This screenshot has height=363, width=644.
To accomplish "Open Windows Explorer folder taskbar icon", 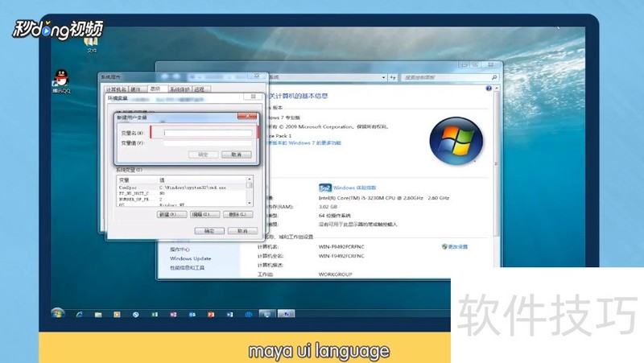I will pos(98,315).
